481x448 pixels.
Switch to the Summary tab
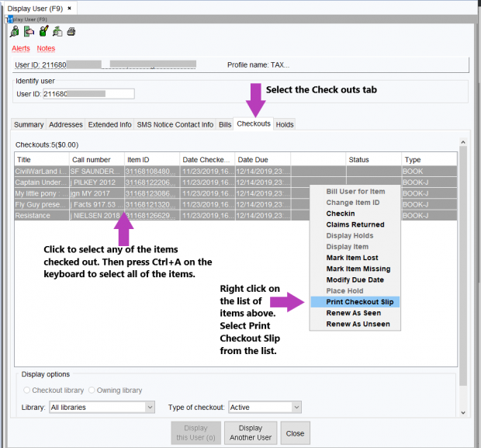point(29,125)
